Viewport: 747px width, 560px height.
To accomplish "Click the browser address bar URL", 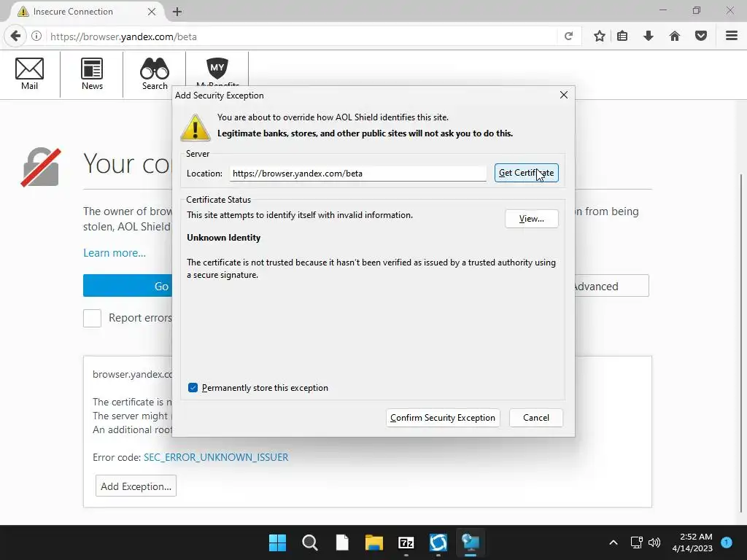I will (300, 36).
